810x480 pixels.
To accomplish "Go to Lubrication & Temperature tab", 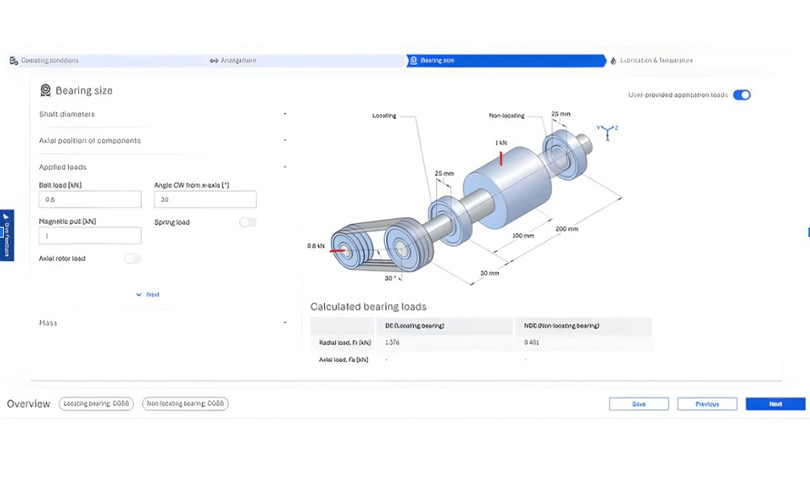I will tap(655, 61).
